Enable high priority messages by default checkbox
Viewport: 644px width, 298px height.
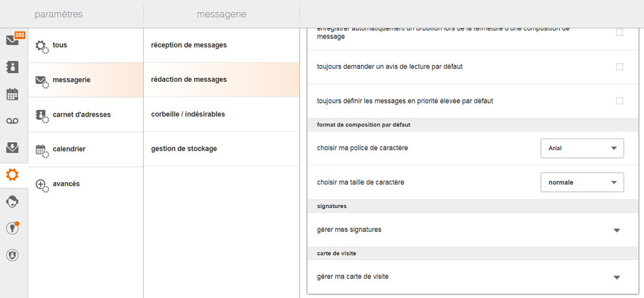620,101
